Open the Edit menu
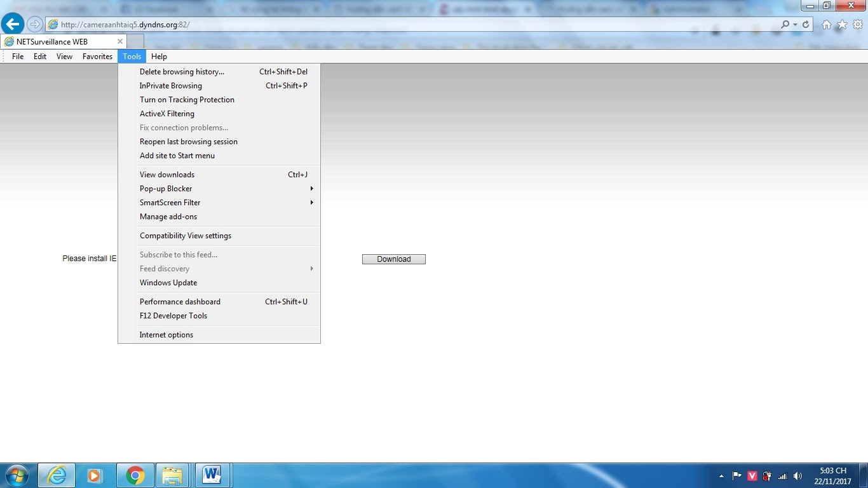This screenshot has height=488, width=868. (x=40, y=57)
